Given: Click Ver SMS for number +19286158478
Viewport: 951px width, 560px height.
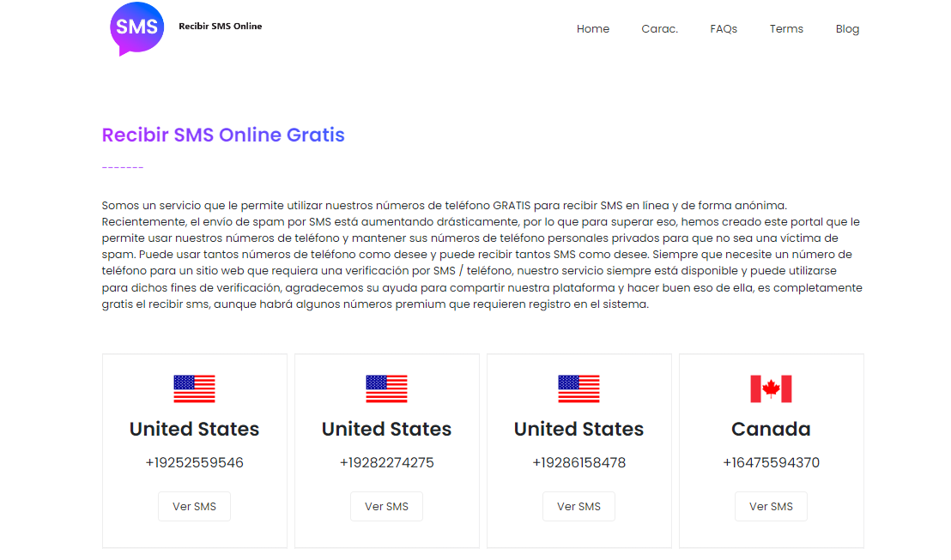Looking at the screenshot, I should tap(578, 506).
